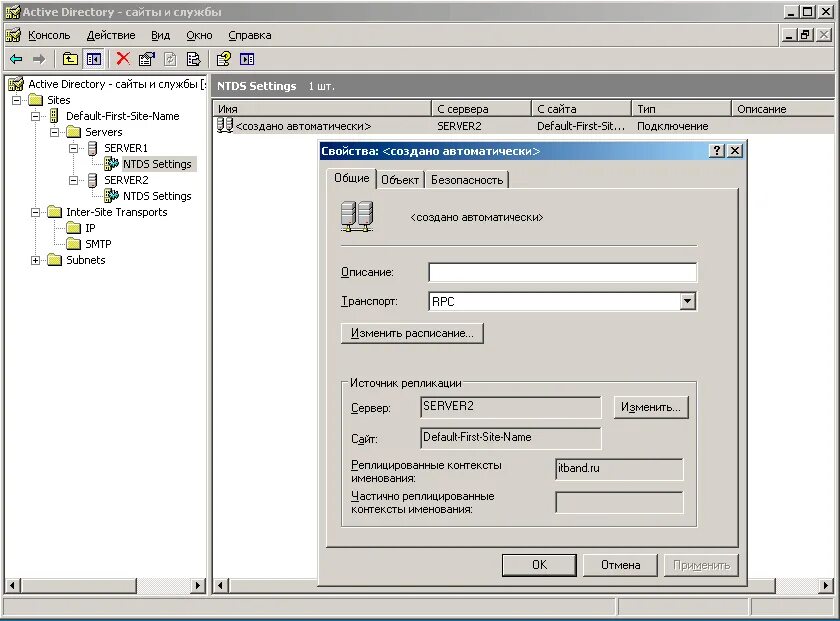The image size is (840, 621).
Task: Click the Default-First-Site-Name site icon
Action: pos(54,116)
